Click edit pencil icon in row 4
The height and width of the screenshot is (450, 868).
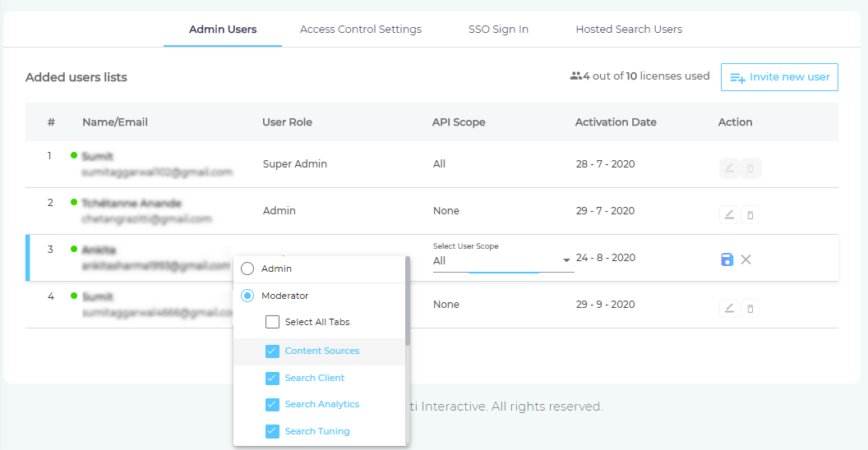point(728,309)
